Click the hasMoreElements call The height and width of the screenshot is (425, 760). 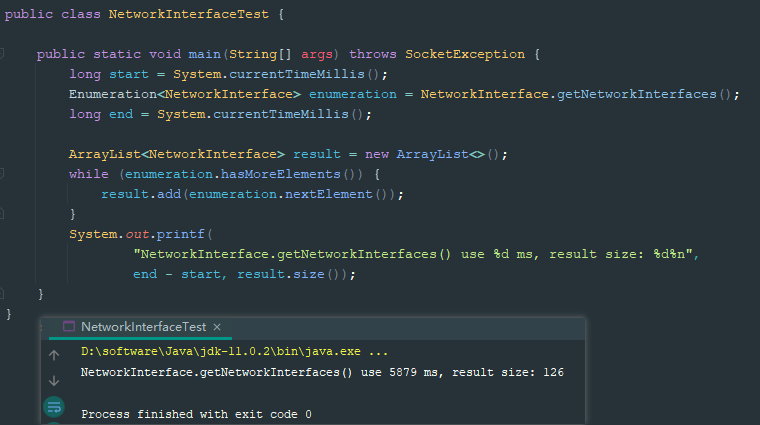point(281,174)
